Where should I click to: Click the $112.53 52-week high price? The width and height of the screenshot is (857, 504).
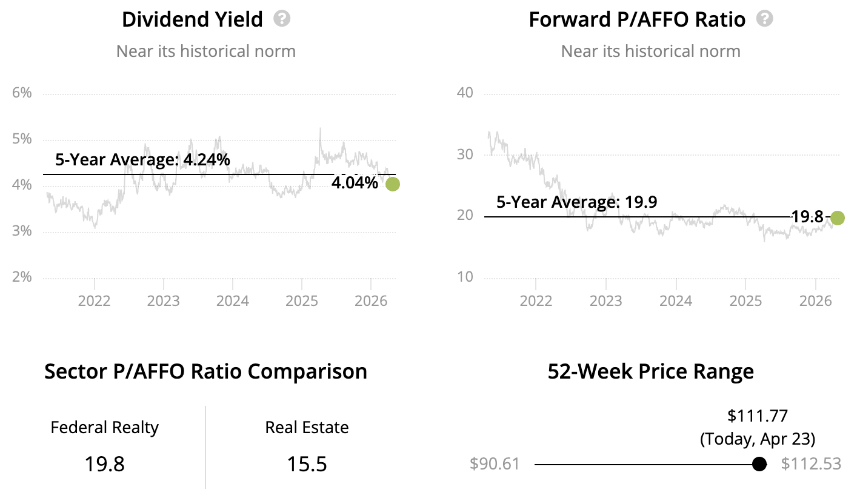pos(811,465)
